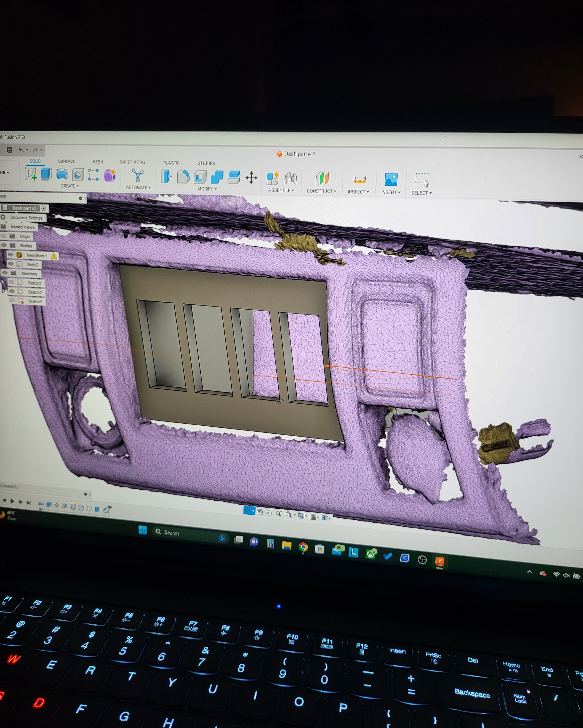Choose the Fillet tool
Screen dimensions: 583x728
pyautogui.click(x=183, y=177)
